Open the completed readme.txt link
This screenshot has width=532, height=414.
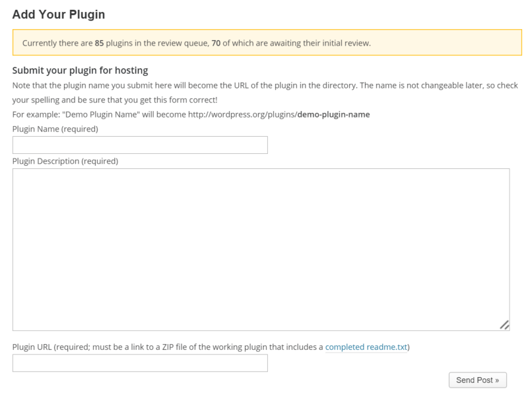coord(365,345)
